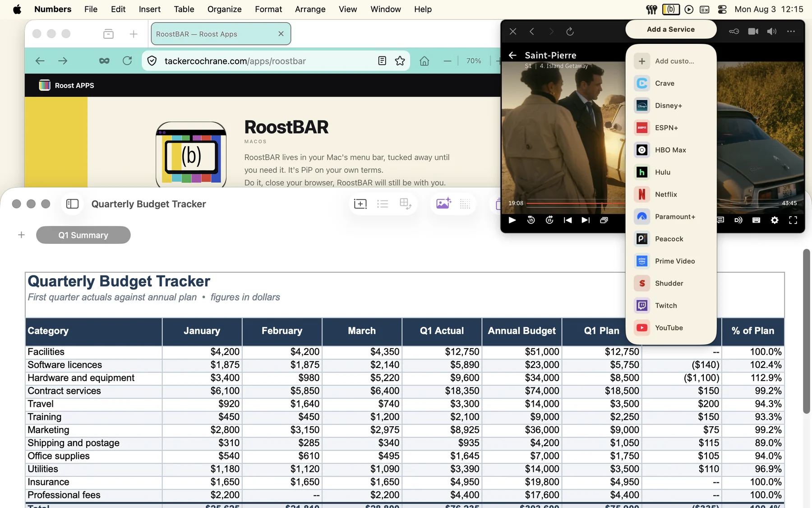The width and height of the screenshot is (812, 508).
Task: Click the Roost APPS site logo link
Action: tap(67, 85)
